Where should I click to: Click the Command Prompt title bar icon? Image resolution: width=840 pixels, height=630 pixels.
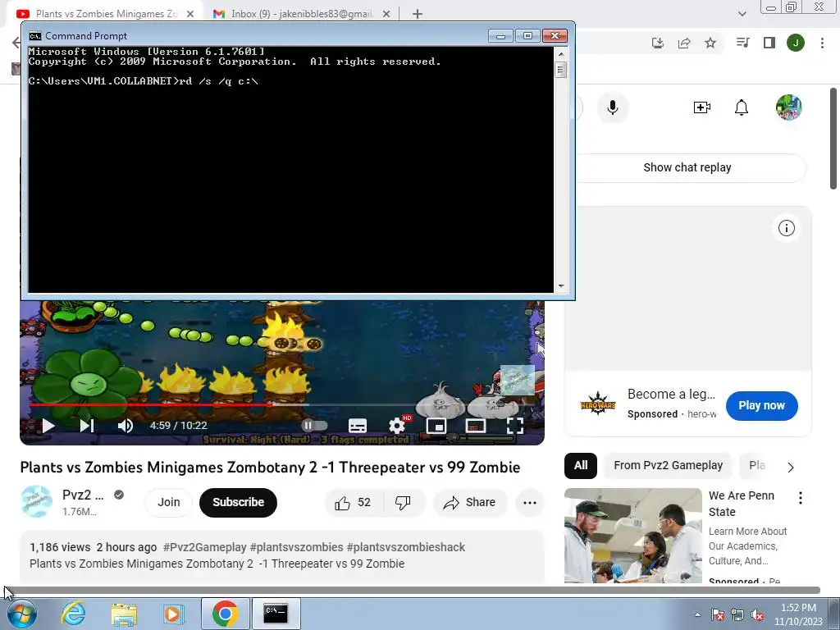[34, 36]
